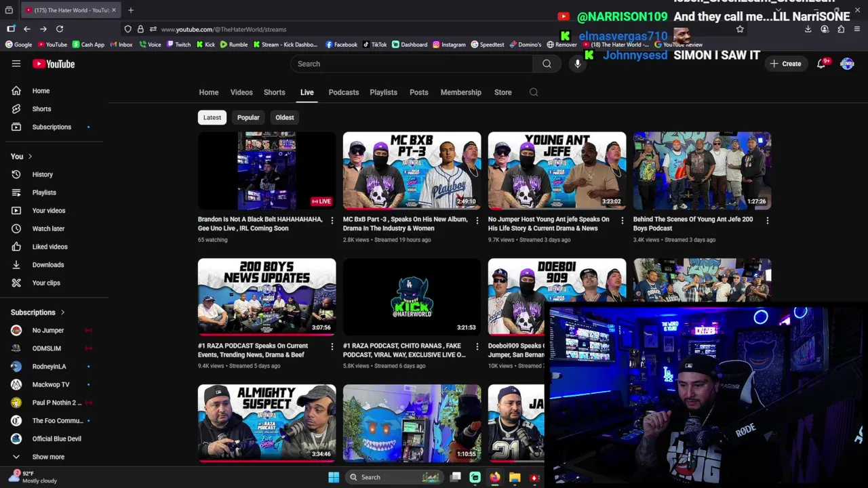The height and width of the screenshot is (488, 868).
Task: Open the Firefox downloads icon
Action: click(808, 29)
